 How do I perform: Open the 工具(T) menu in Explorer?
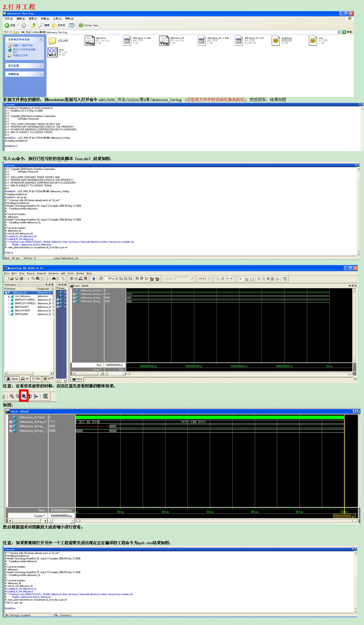pyautogui.click(x=57, y=19)
